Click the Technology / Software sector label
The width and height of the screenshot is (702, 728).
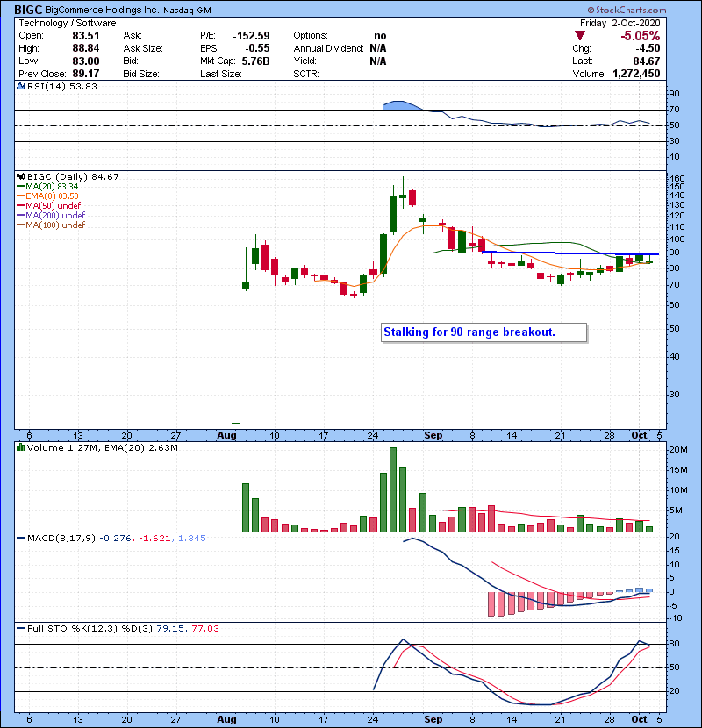tap(67, 23)
